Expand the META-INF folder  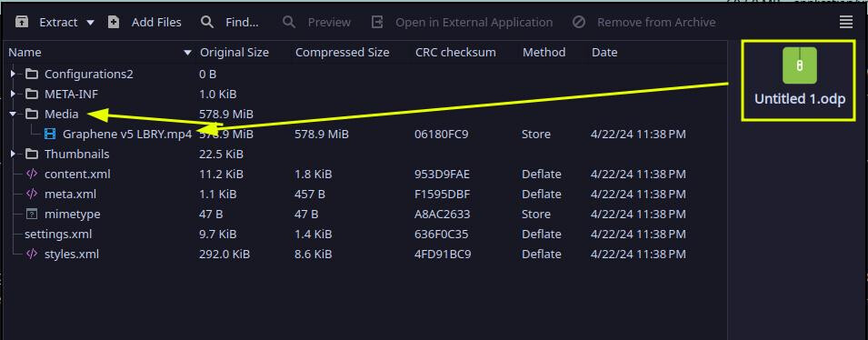(x=13, y=94)
